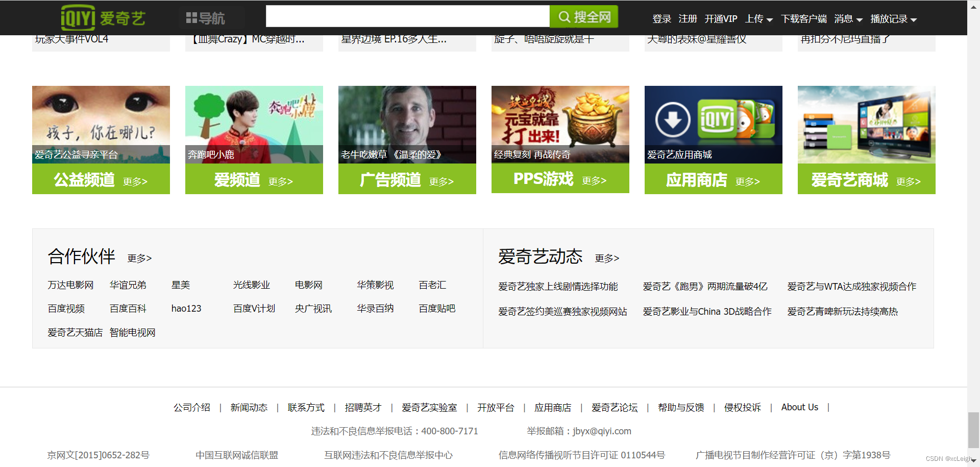Open footer link 新闻动态

click(x=249, y=408)
